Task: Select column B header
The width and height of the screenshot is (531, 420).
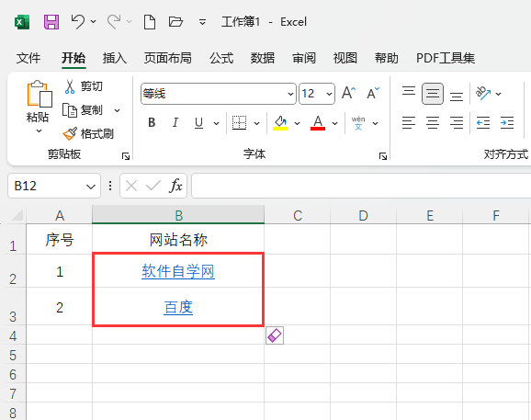Action: pyautogui.click(x=178, y=215)
